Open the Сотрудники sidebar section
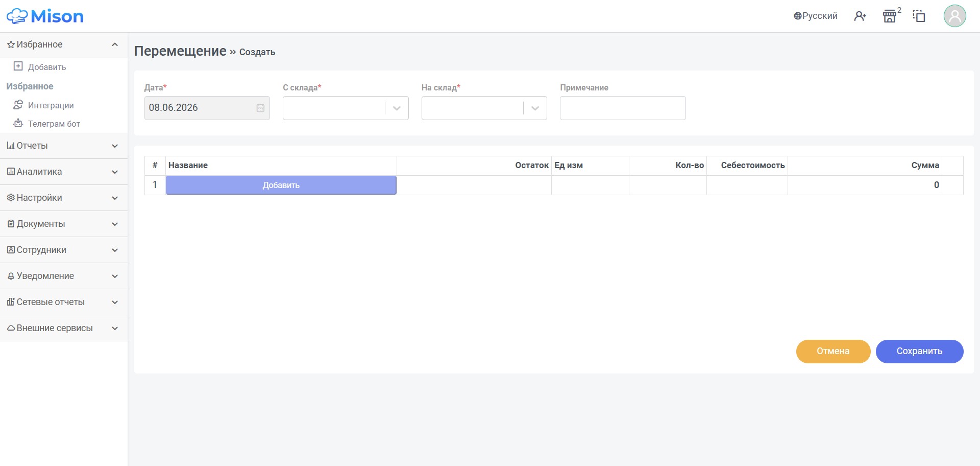 (x=64, y=250)
